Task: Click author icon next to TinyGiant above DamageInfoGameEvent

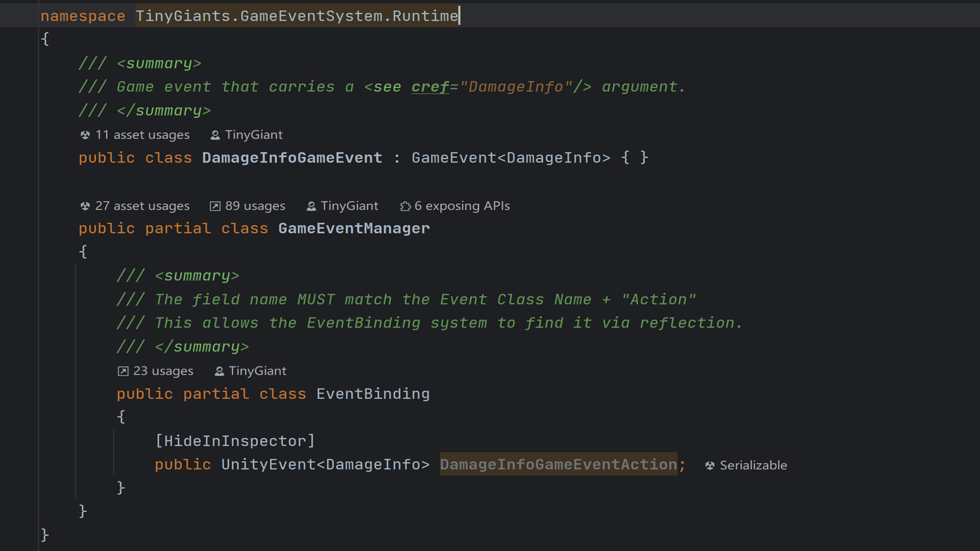Action: [x=215, y=135]
